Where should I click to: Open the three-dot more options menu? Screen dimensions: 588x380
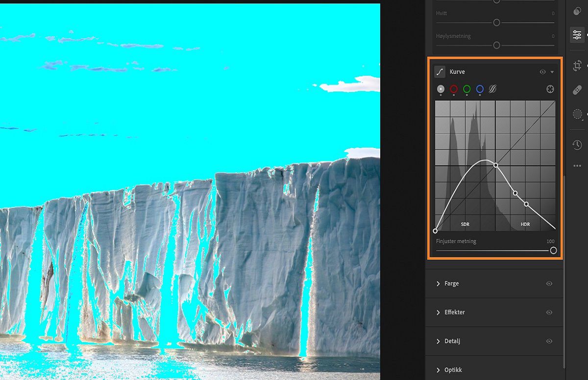click(x=577, y=165)
